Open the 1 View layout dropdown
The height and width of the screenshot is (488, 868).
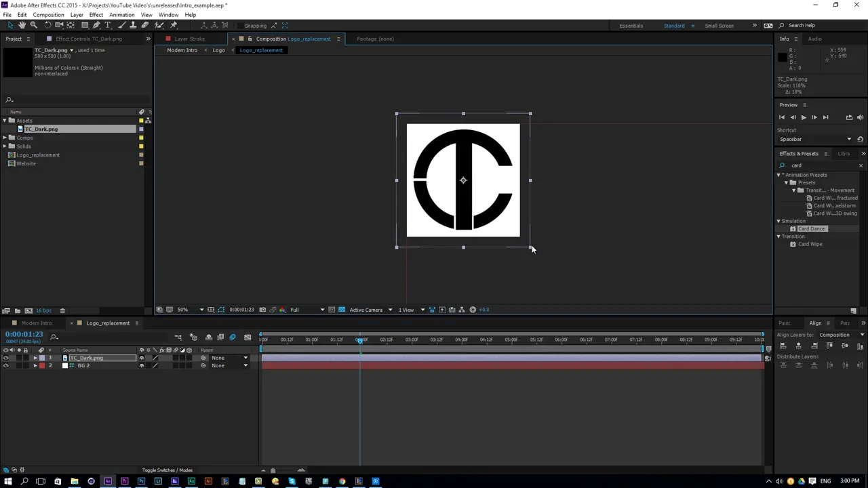pyautogui.click(x=412, y=310)
